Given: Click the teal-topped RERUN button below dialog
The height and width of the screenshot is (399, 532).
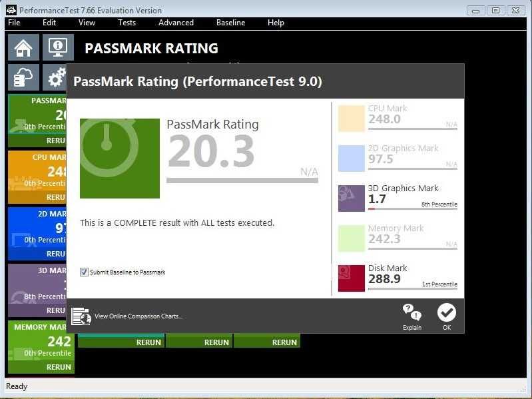Looking at the screenshot, I should click(x=121, y=341).
